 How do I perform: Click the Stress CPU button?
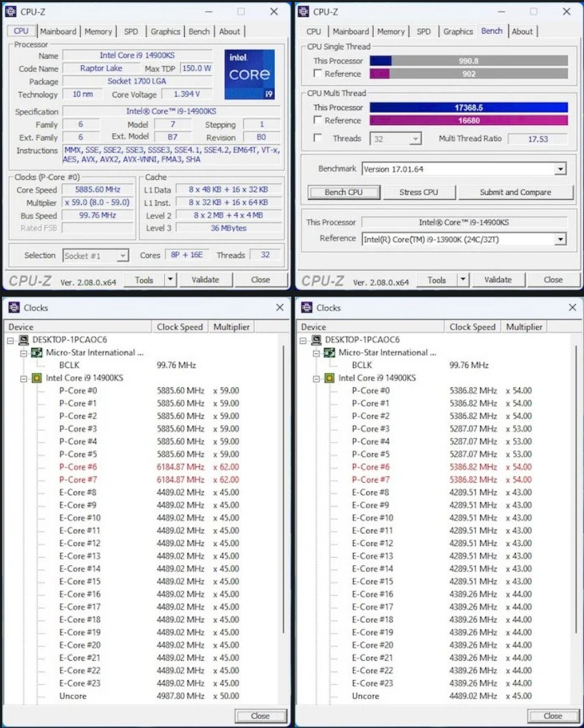click(x=418, y=192)
